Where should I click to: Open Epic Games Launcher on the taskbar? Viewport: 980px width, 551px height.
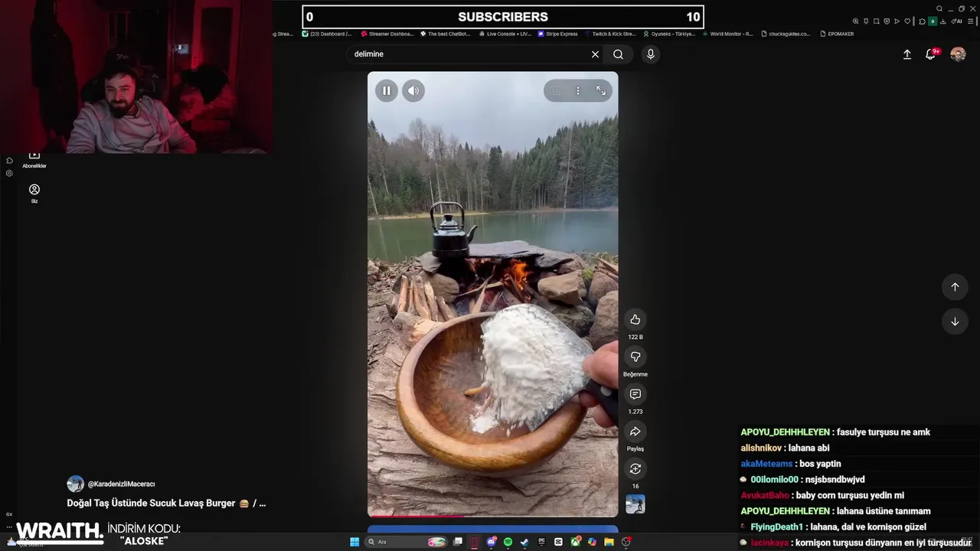[541, 542]
